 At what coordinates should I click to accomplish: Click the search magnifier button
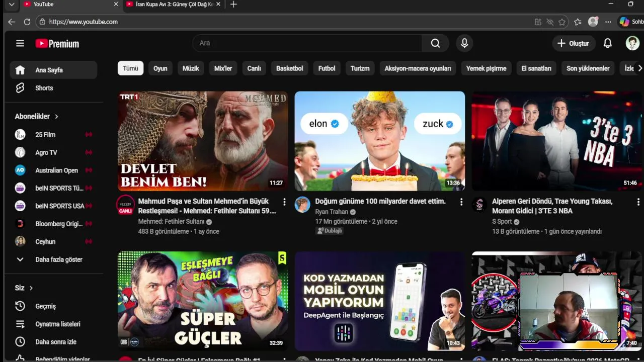tap(435, 43)
